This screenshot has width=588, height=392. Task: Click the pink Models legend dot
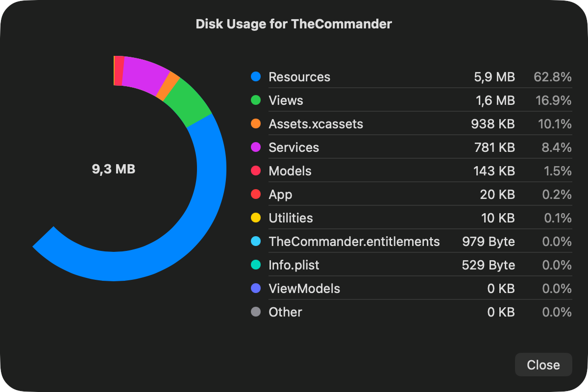(x=256, y=171)
